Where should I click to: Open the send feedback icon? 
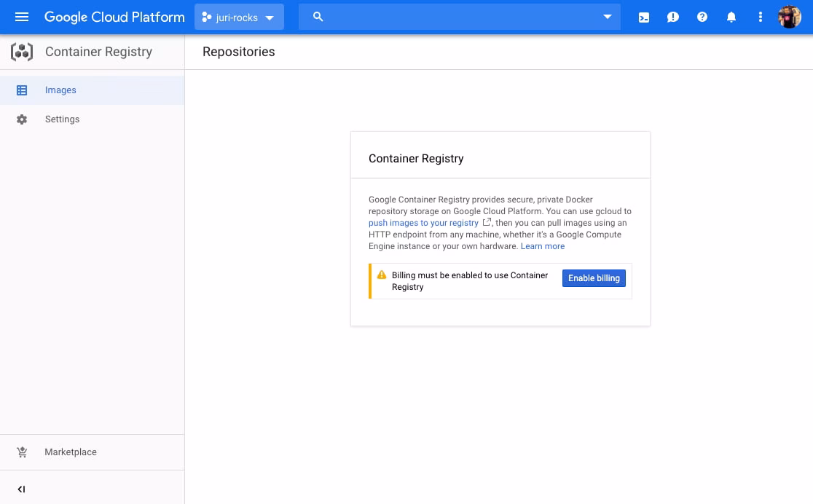point(673,17)
